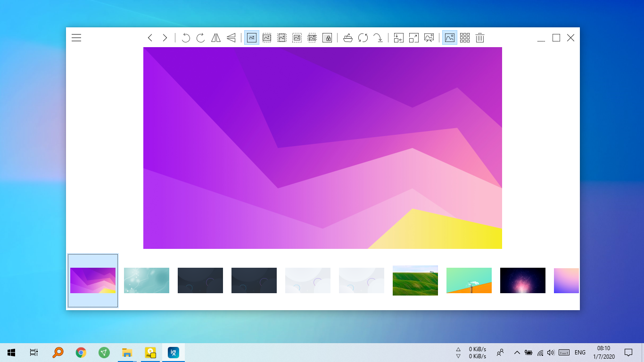Open the Action Center notifications
Screen dimensions: 644x362
628,353
